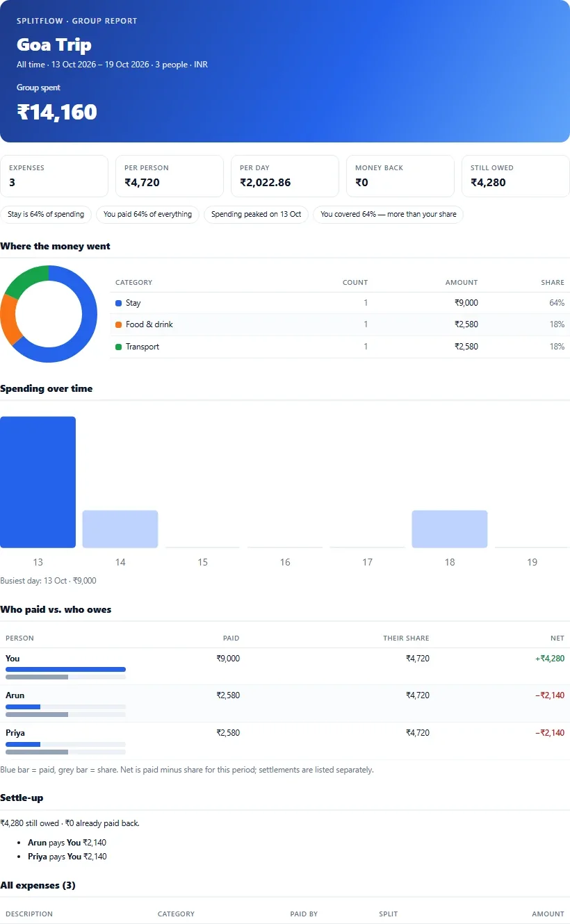The image size is (570, 924).
Task: Select the Per Person stat card
Action: [x=170, y=176]
